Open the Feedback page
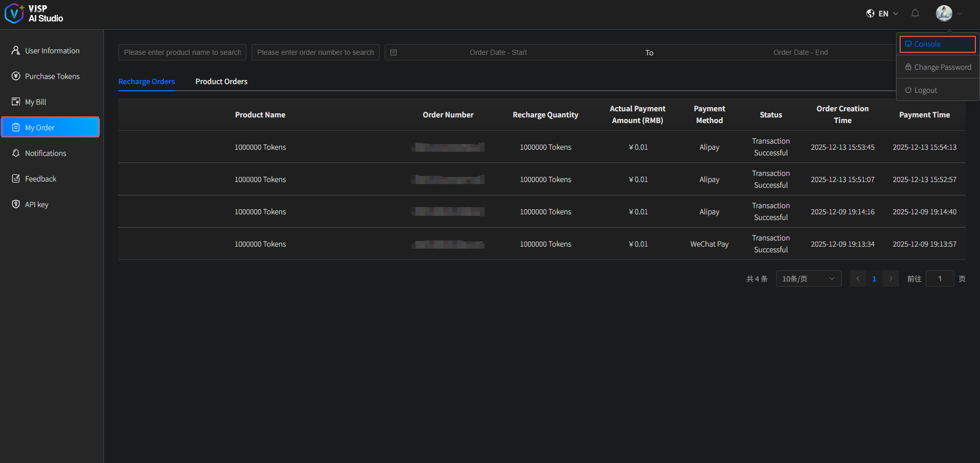980x463 pixels. pos(40,179)
